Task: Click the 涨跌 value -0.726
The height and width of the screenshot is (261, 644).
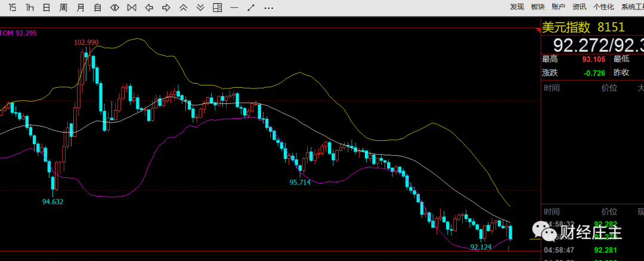Action: tap(595, 73)
